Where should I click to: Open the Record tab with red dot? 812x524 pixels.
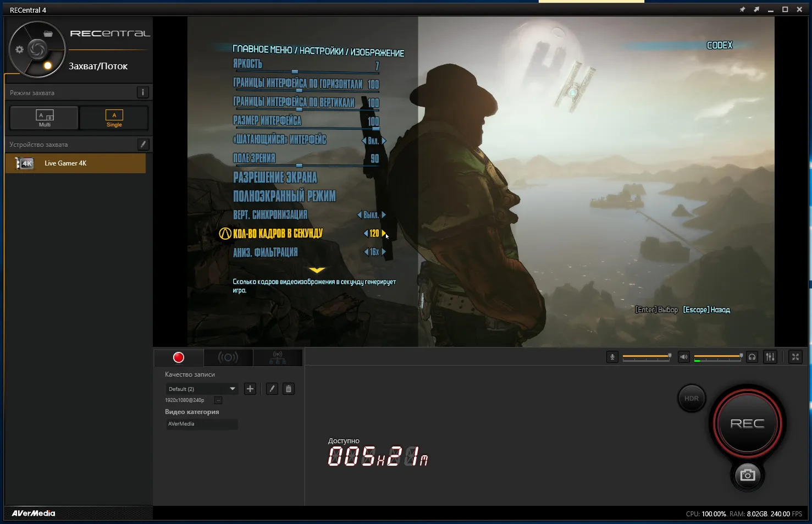coord(179,357)
